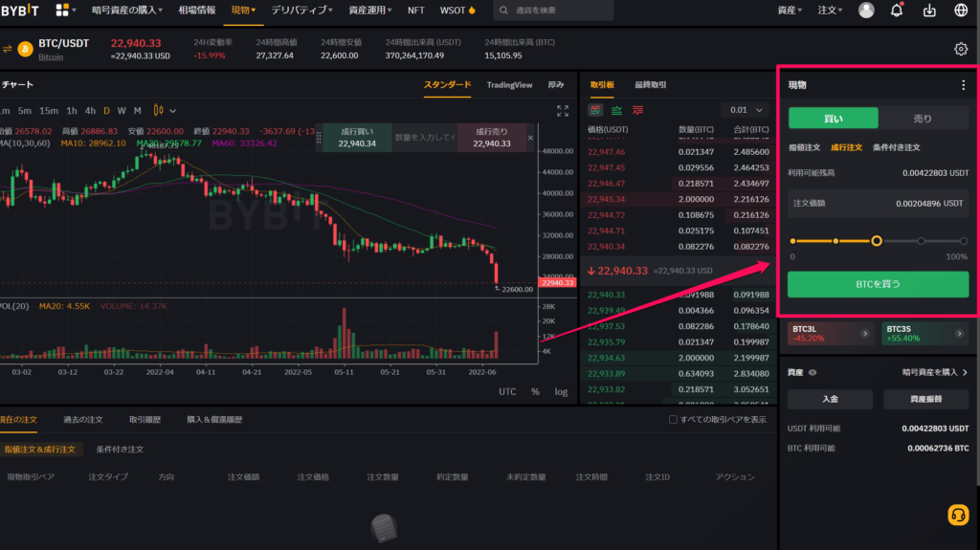Open the trading settings gear icon

pos(961,49)
